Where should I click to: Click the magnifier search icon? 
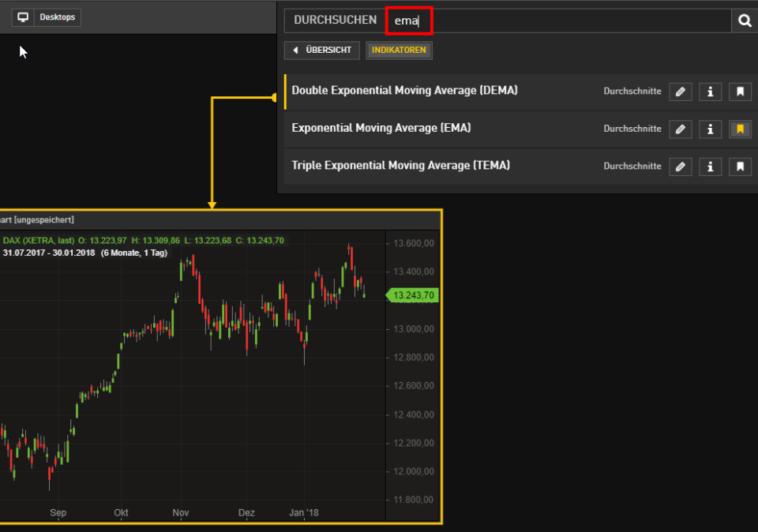pos(744,21)
